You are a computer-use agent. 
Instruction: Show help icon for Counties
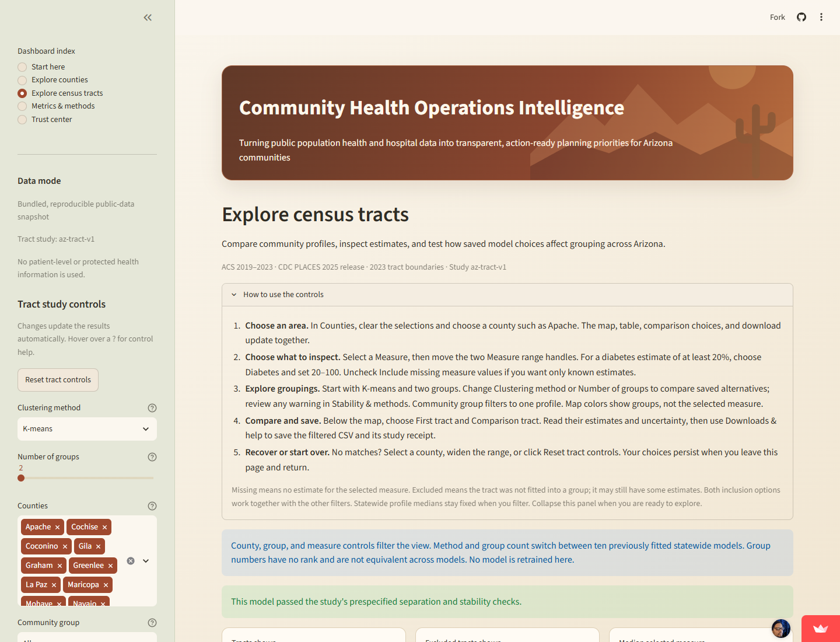tap(152, 506)
